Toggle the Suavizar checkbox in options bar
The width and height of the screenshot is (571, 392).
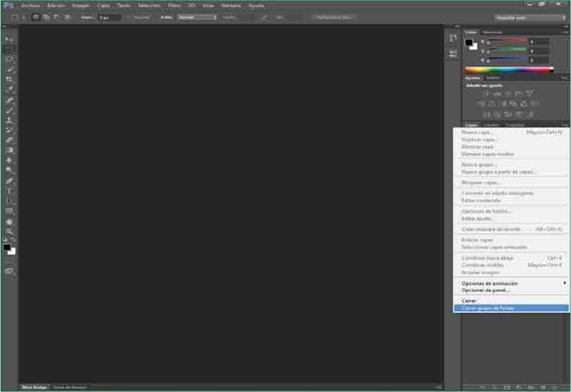pyautogui.click(x=128, y=16)
